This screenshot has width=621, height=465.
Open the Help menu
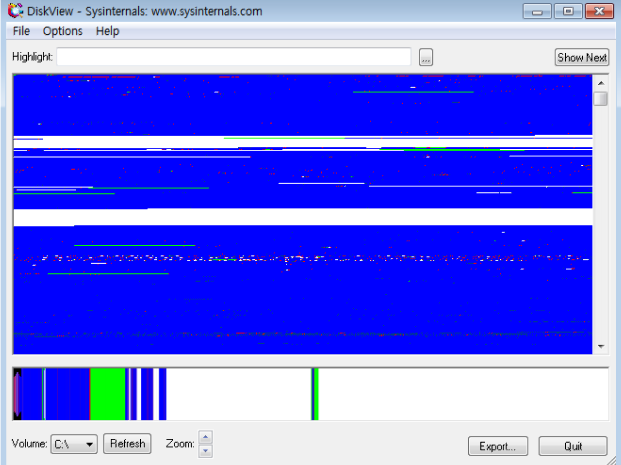[107, 31]
